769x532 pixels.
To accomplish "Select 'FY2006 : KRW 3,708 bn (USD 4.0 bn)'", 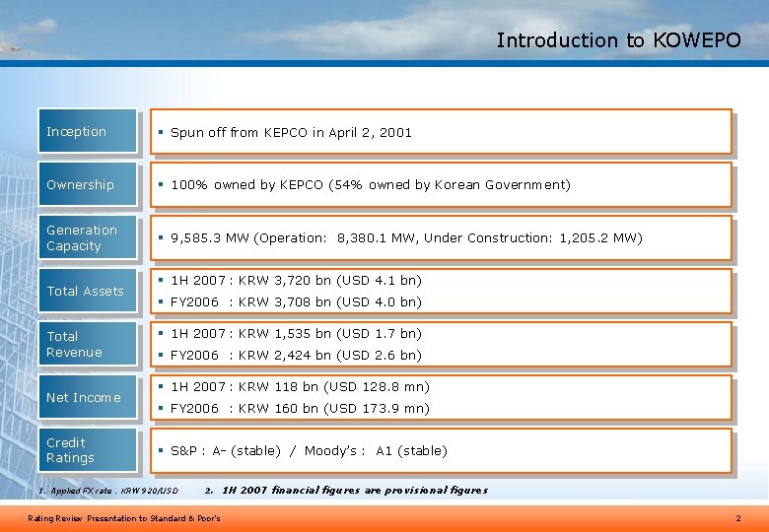I will (x=296, y=301).
